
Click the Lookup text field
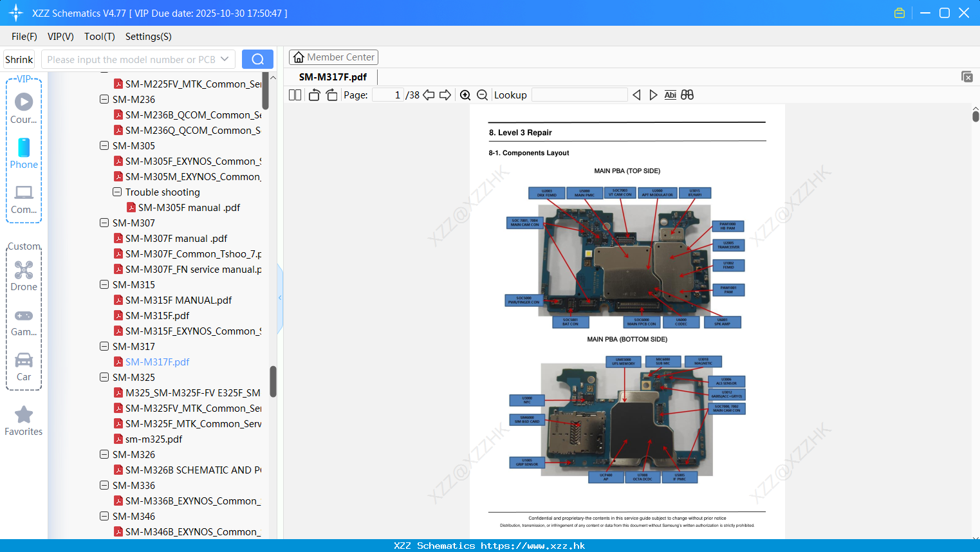[579, 95]
